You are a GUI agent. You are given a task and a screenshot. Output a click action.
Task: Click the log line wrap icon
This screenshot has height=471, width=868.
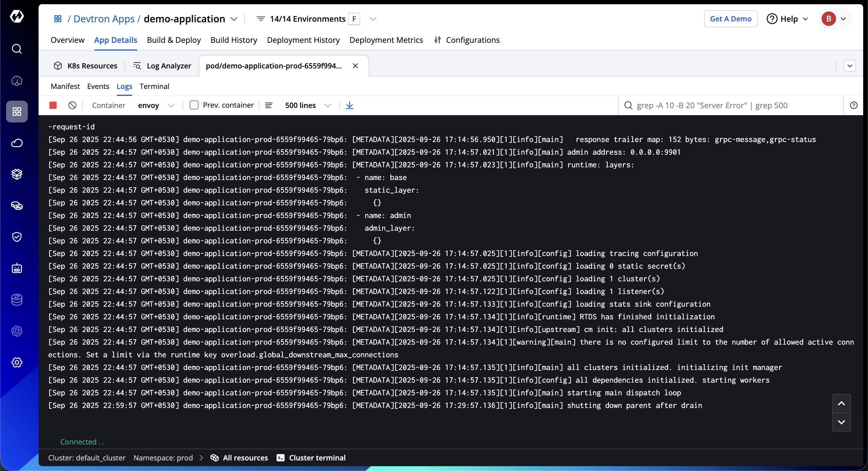[x=269, y=105]
